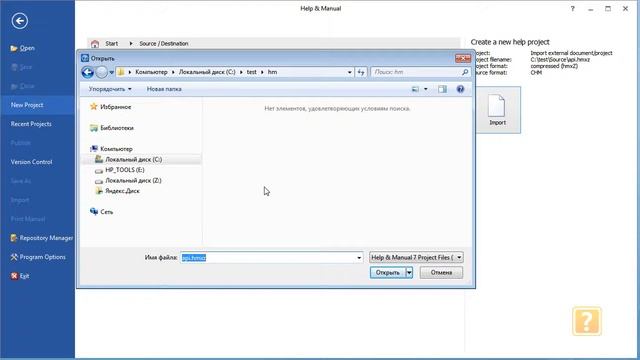Click the back arrow circle in Help & Manual sidebar
Screen dimensions: 640x360
20,21
